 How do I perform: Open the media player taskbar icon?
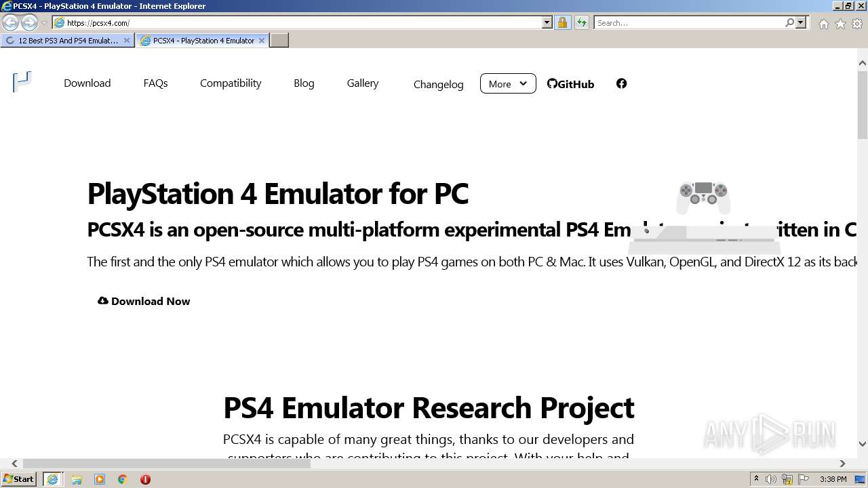(100, 479)
